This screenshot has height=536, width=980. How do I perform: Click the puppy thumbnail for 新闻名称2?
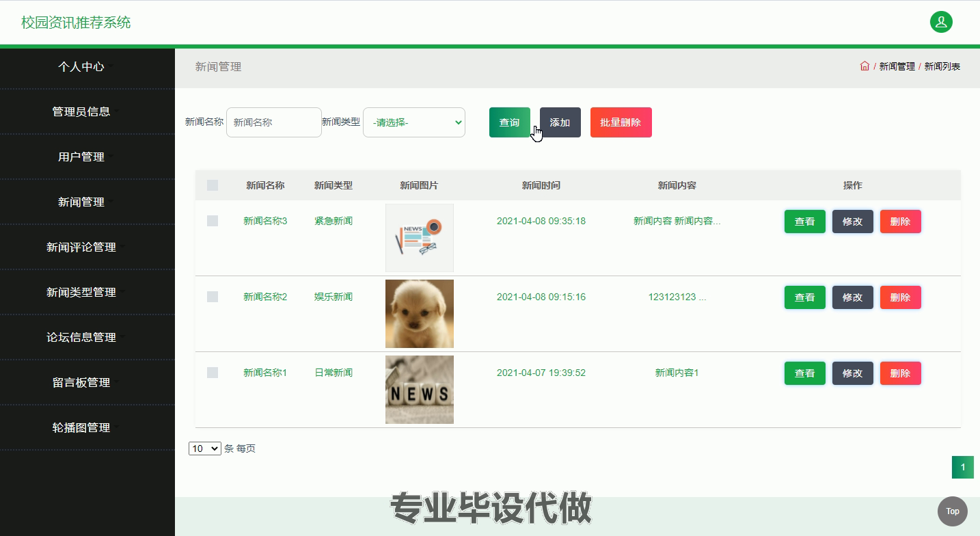click(420, 314)
